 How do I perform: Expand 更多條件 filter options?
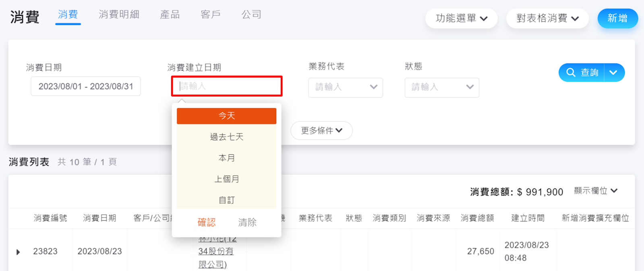point(321,131)
